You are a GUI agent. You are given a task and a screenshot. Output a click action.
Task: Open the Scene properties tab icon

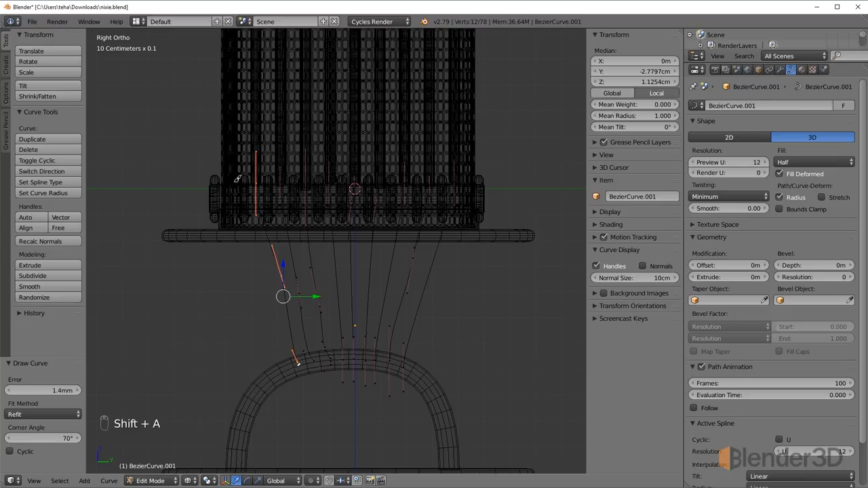736,69
